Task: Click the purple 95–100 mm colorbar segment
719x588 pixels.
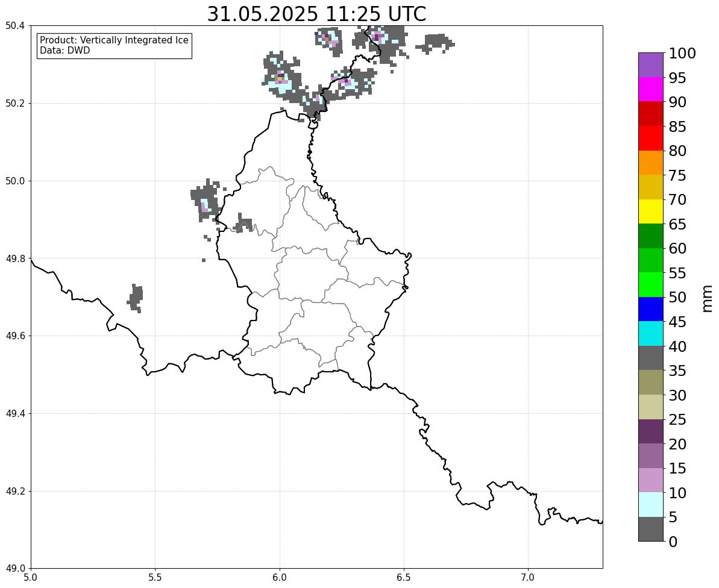Action: click(x=651, y=65)
